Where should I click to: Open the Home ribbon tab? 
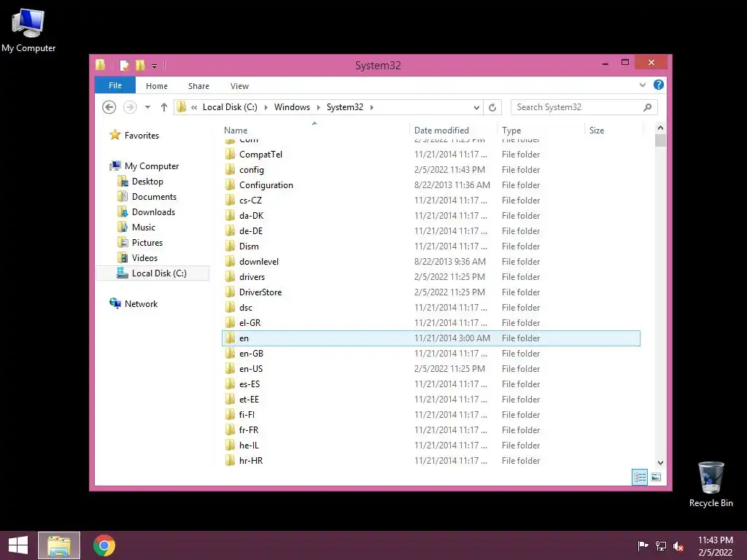coord(157,86)
